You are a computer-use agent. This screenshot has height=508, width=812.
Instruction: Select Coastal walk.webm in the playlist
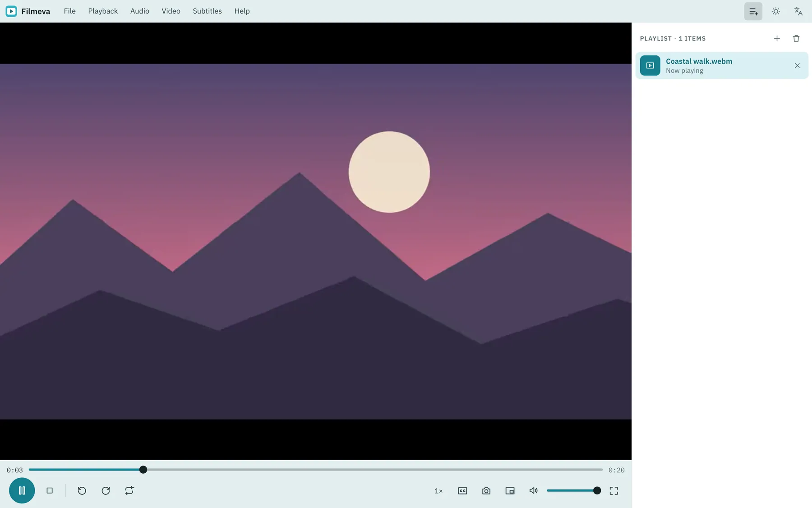pyautogui.click(x=722, y=65)
